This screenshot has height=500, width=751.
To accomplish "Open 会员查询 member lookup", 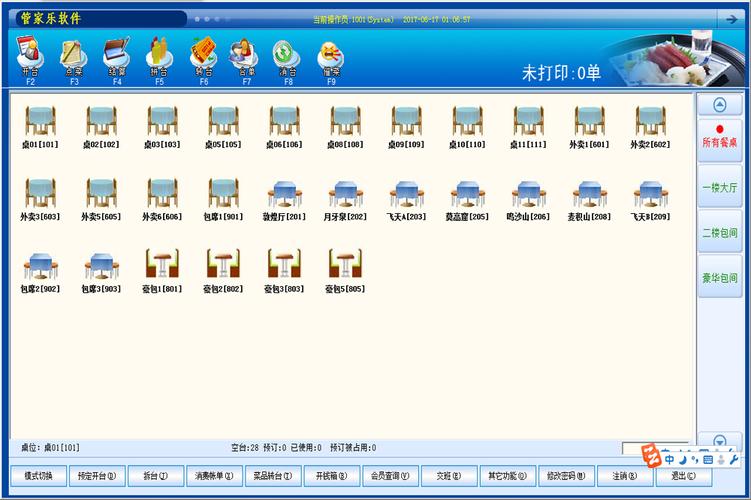I will pos(390,476).
